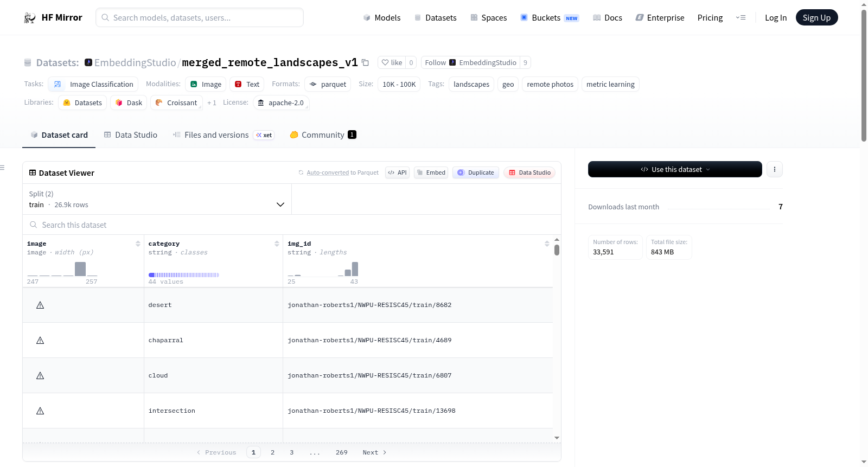Go to page 2 of results
This screenshot has height=467, width=868.
tap(272, 452)
